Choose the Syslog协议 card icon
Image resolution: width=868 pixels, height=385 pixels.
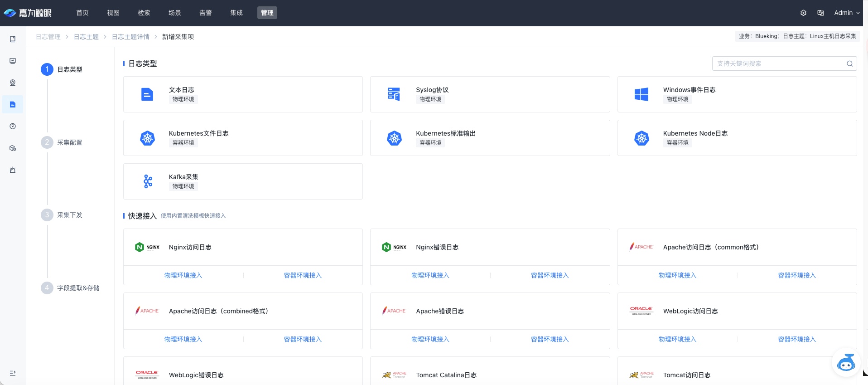(x=394, y=94)
